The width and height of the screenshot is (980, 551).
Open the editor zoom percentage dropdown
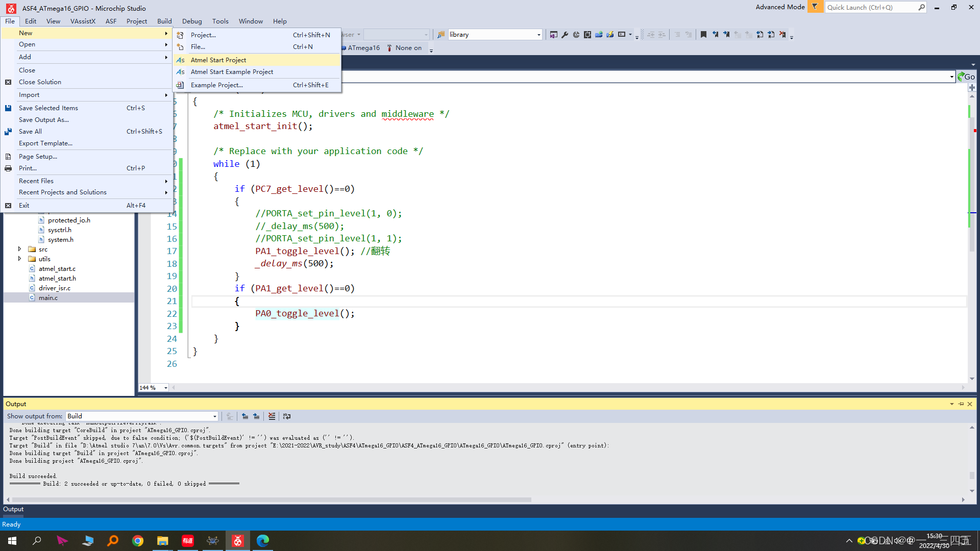click(165, 388)
